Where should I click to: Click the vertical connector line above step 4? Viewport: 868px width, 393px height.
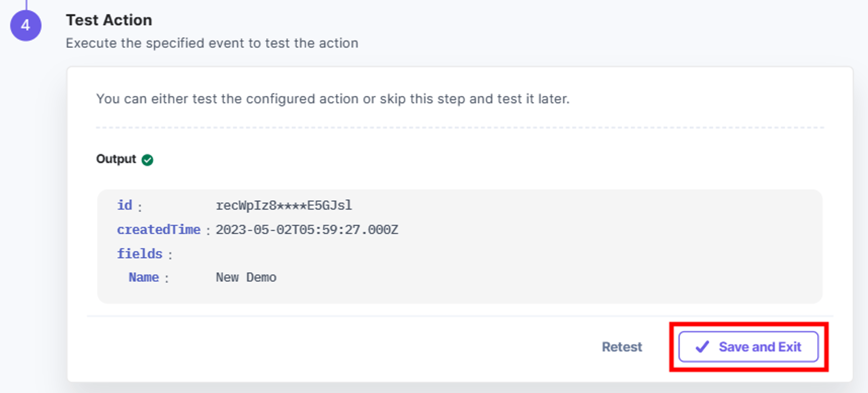(x=26, y=5)
